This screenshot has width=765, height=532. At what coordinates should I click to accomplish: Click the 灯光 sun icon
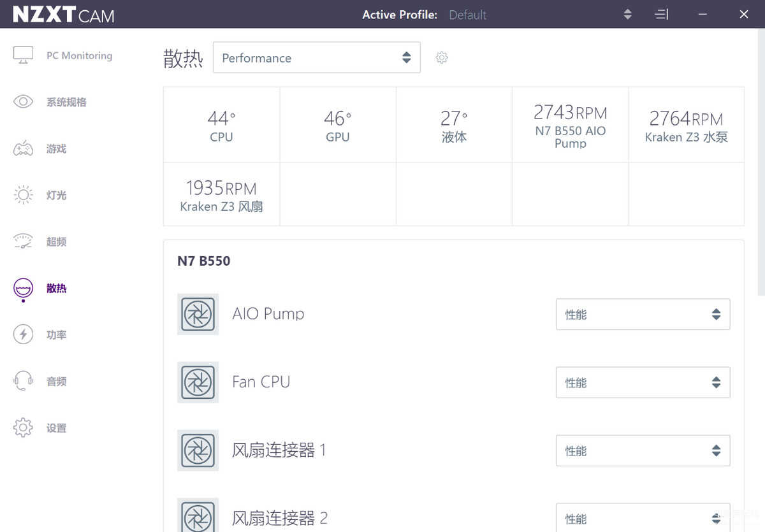click(x=23, y=195)
